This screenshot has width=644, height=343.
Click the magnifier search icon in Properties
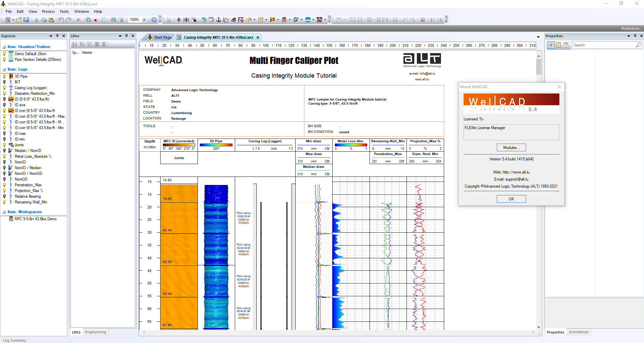(x=638, y=45)
